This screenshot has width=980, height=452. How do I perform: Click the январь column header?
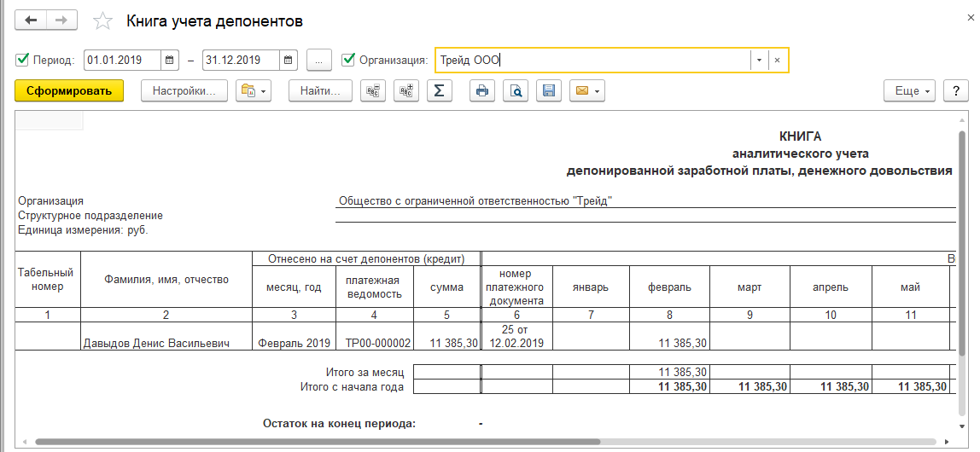[591, 287]
